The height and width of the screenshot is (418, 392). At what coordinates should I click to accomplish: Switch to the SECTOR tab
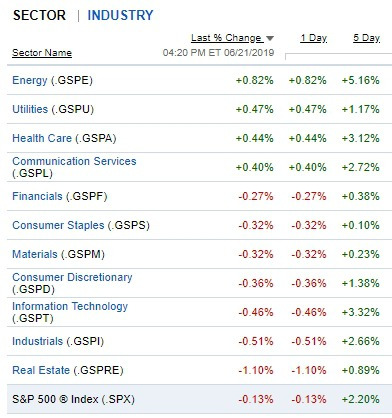39,15
